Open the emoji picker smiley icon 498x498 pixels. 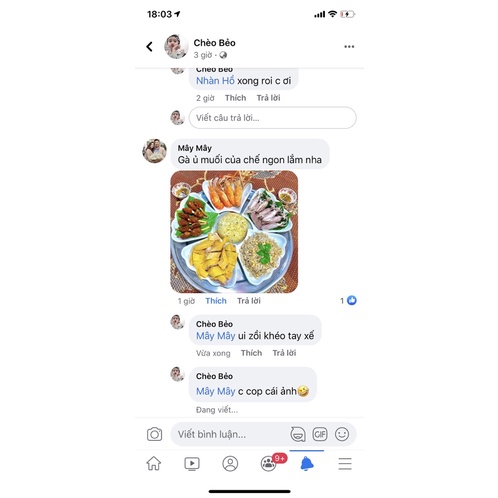342,434
